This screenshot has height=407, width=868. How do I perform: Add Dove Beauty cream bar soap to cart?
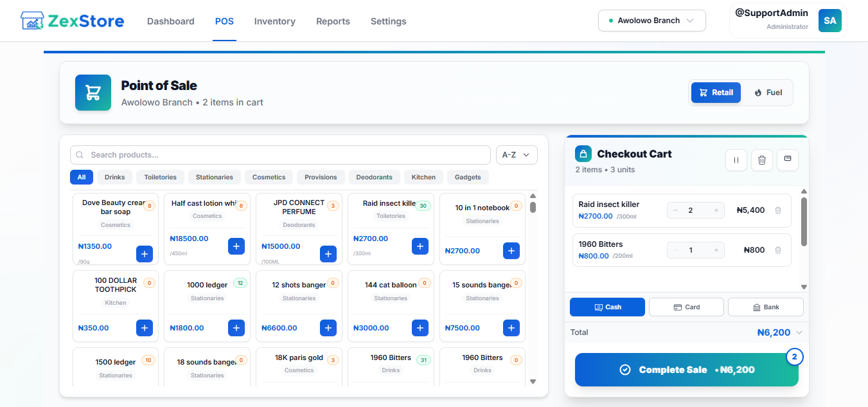pos(145,254)
